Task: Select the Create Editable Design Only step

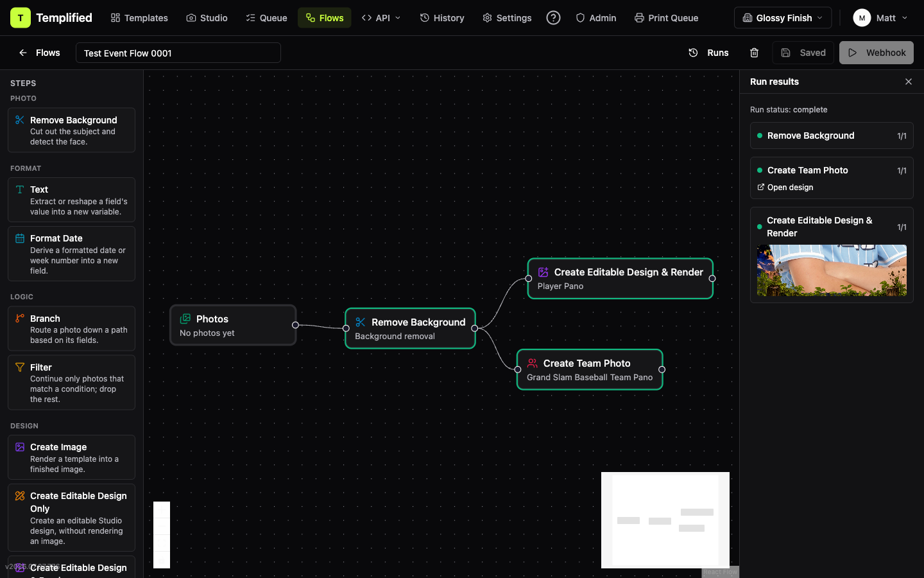Action: coord(71,518)
